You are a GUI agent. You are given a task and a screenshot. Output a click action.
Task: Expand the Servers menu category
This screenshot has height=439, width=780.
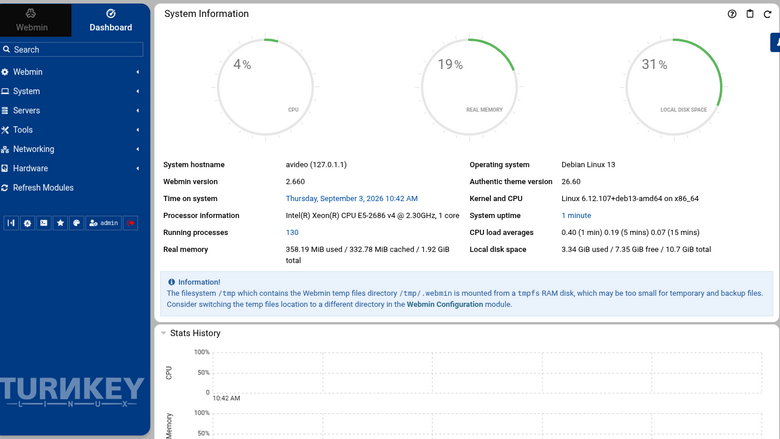point(72,110)
